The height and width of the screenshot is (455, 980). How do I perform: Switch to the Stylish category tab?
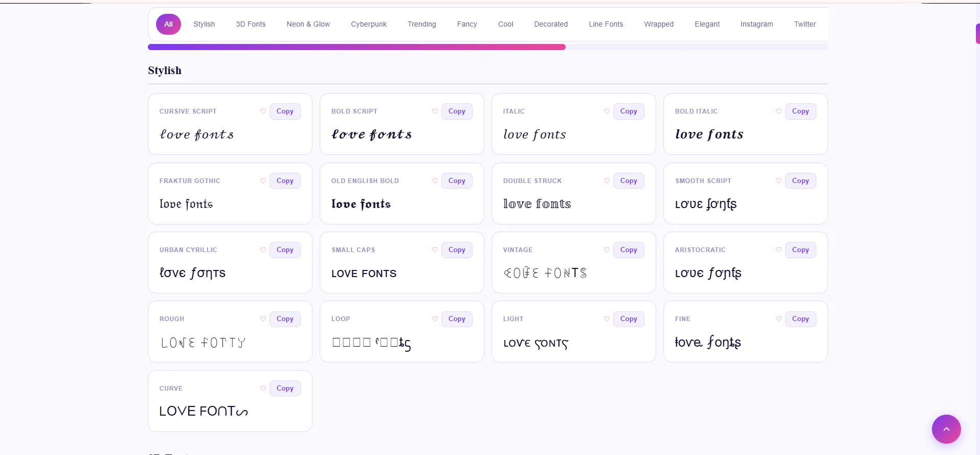click(204, 24)
